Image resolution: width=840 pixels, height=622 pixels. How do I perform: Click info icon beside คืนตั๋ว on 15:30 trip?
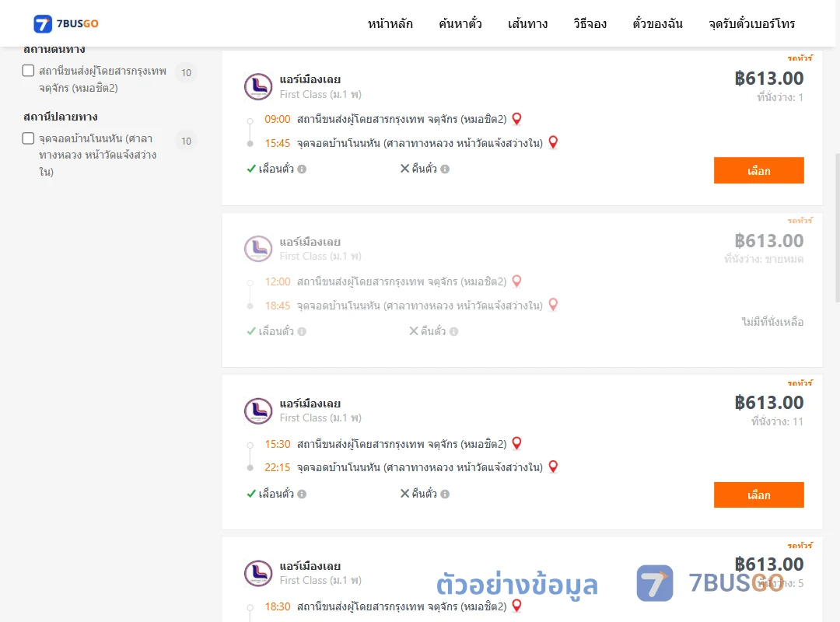click(x=445, y=494)
